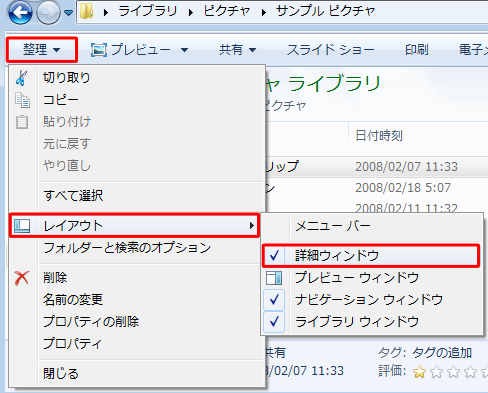Viewport: 488px width, 393px height.
Task: Select the row dated 2008/02/18 5:07
Action: click(x=377, y=188)
